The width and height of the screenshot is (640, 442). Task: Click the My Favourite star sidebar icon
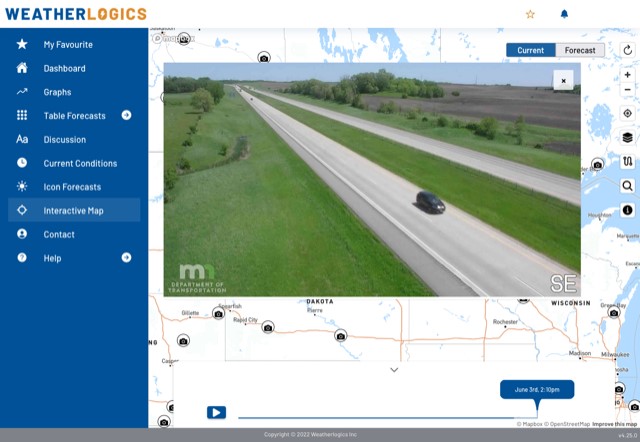pyautogui.click(x=22, y=44)
